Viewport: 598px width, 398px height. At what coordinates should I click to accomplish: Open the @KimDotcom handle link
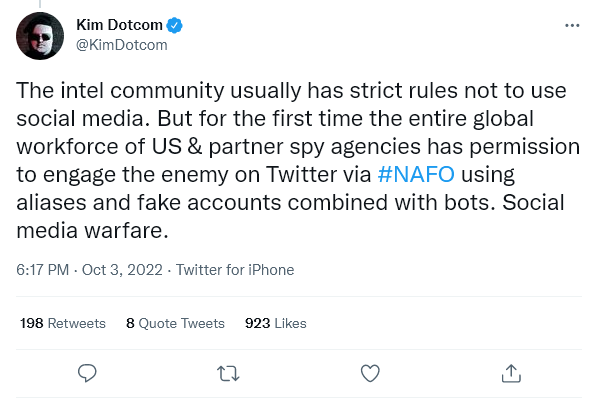[x=122, y=45]
